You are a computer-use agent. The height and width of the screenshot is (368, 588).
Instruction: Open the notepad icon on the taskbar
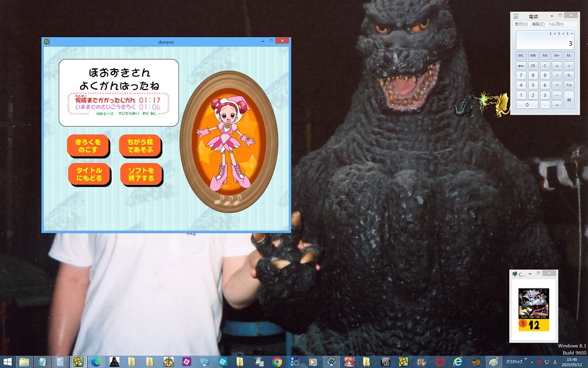click(x=42, y=362)
